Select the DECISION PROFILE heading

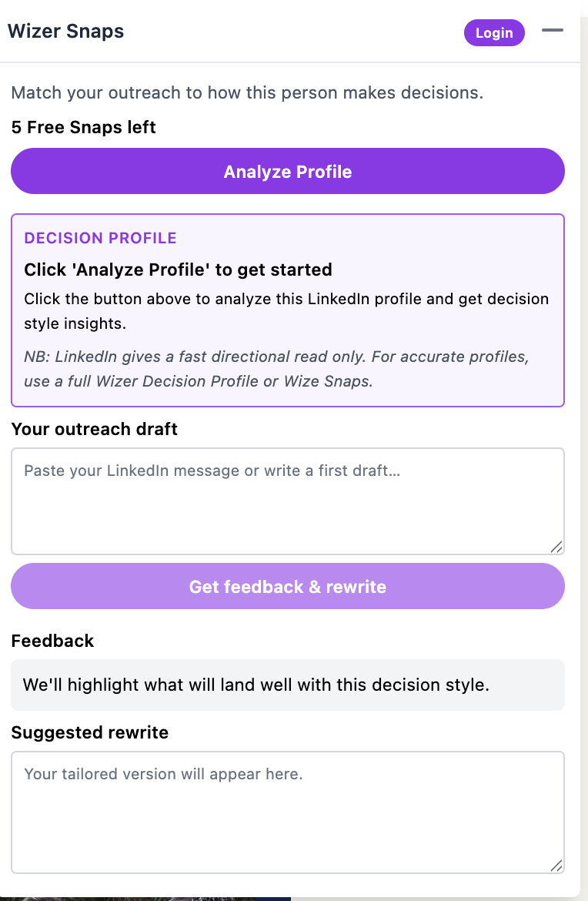coord(101,238)
